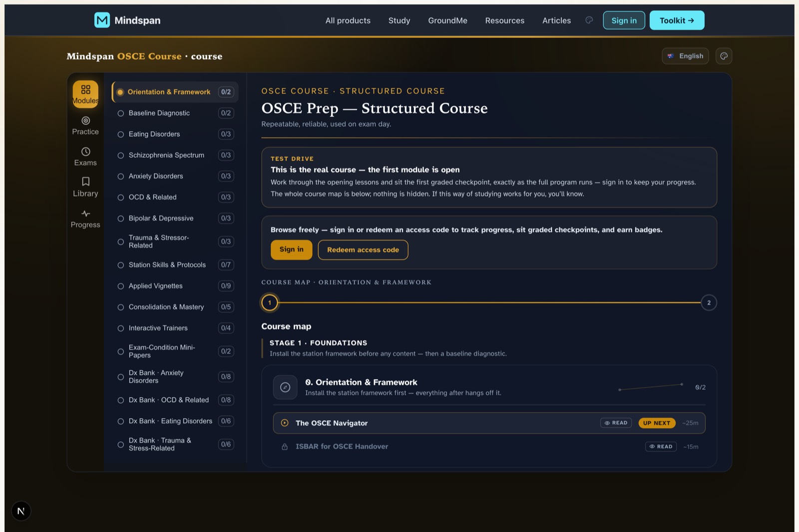
Task: Click the Mindspan brand name
Action: coord(137,20)
